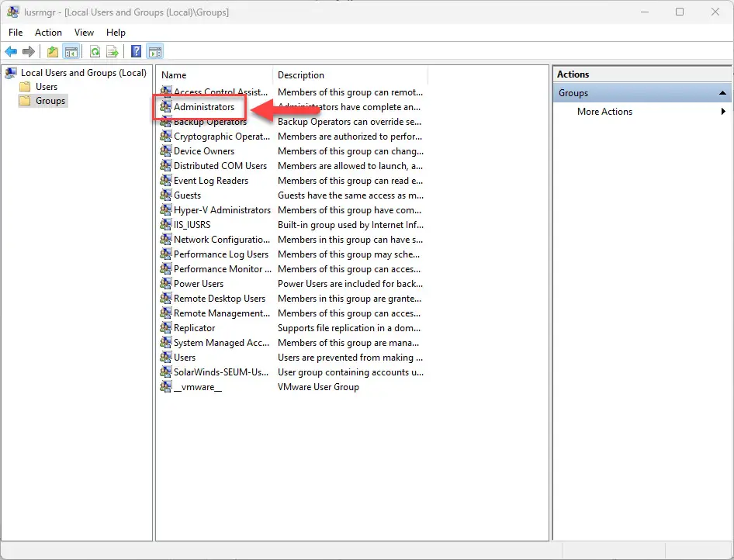Click the Power Users group icon

point(165,284)
